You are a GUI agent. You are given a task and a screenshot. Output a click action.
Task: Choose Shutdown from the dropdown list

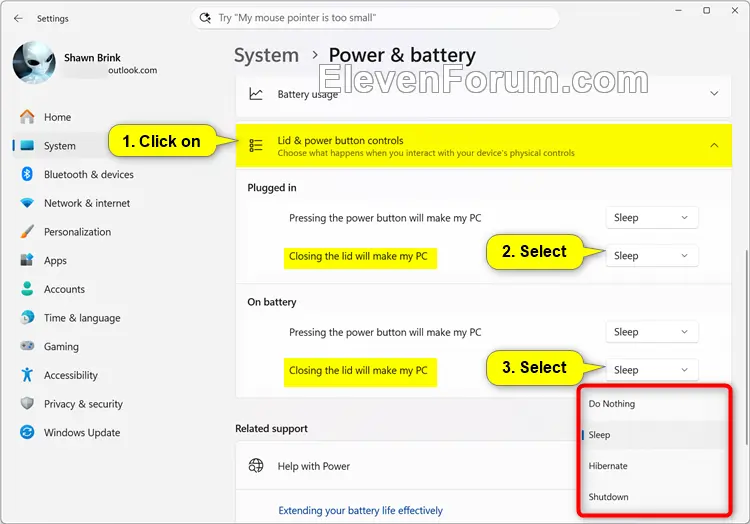click(x=653, y=497)
